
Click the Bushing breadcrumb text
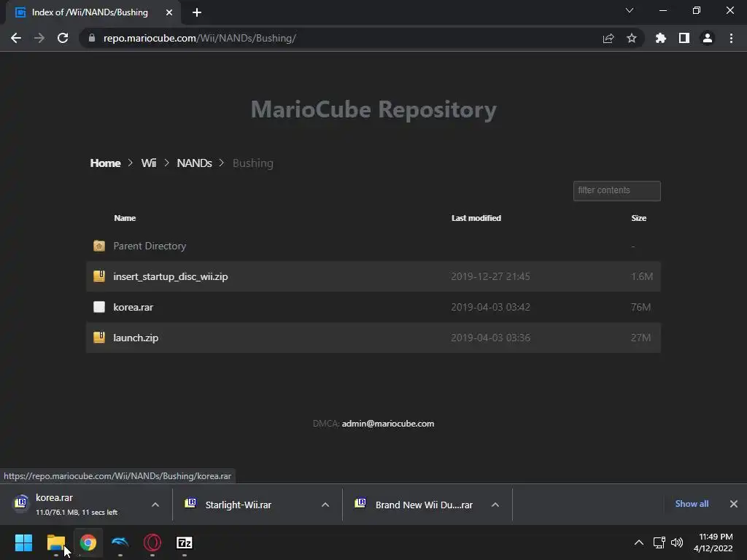[253, 163]
